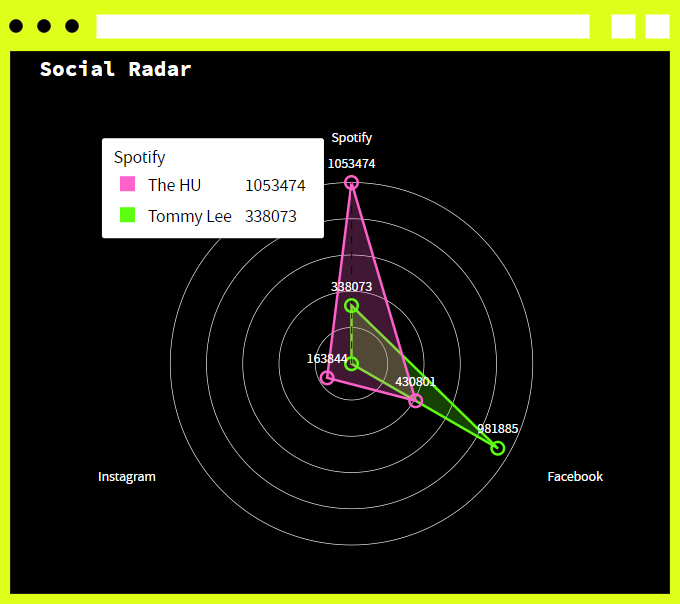This screenshot has height=604, width=680.
Task: Click the Spotify heading in the tooltip
Action: pyautogui.click(x=140, y=157)
